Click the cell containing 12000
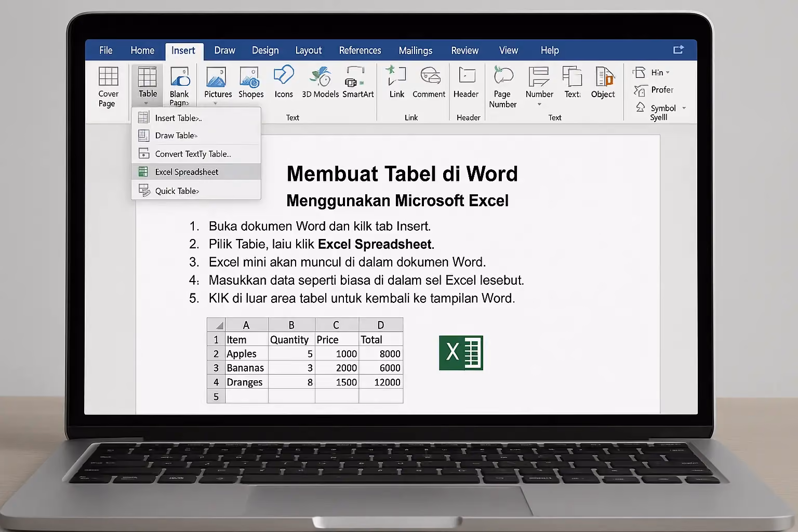Viewport: 798px width, 532px height. tap(381, 382)
